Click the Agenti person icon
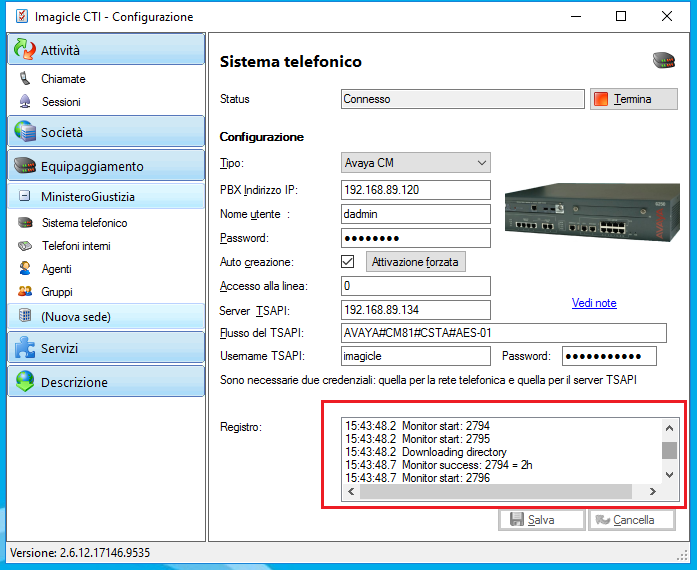Viewport: 697px width, 570px height. [x=24, y=269]
